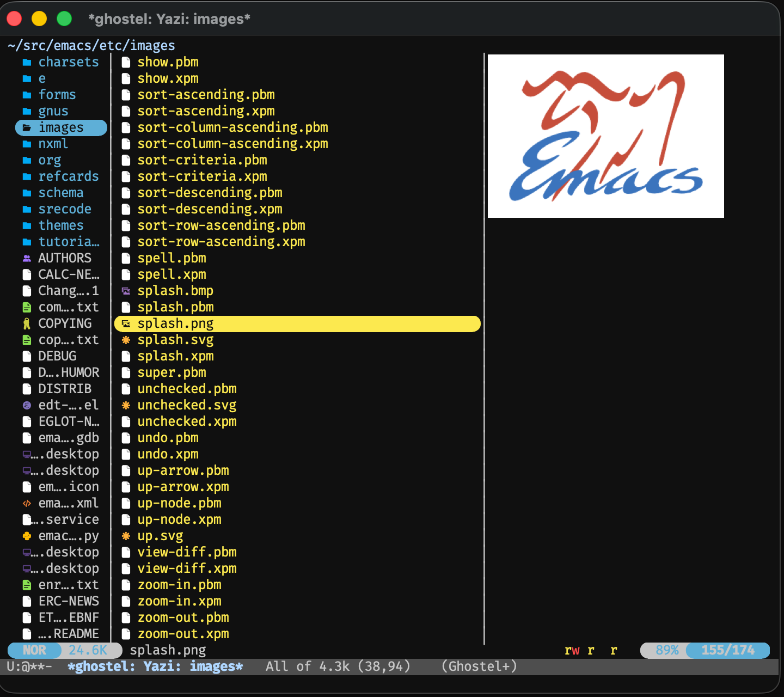784x697 pixels.
Task: Click the SVG icon beside up.svg
Action: (x=126, y=536)
